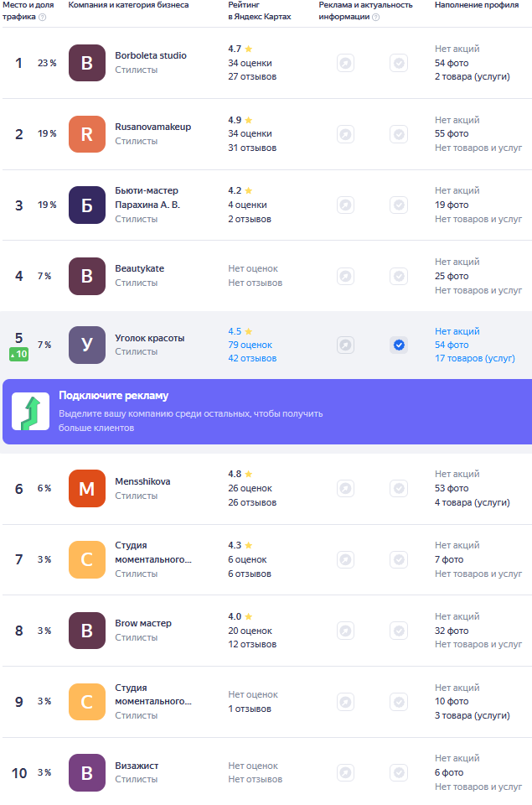Click the advertising icon in Уголок красоты row

(x=345, y=345)
